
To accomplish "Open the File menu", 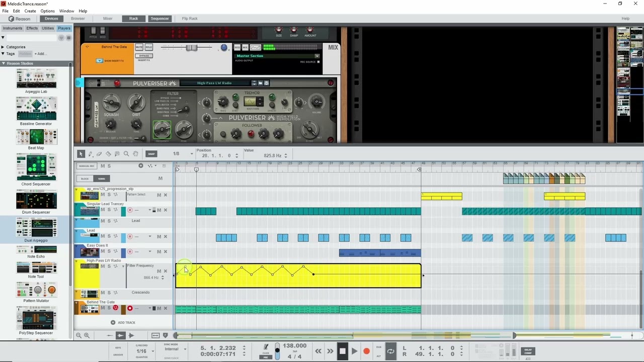I will (x=5, y=11).
